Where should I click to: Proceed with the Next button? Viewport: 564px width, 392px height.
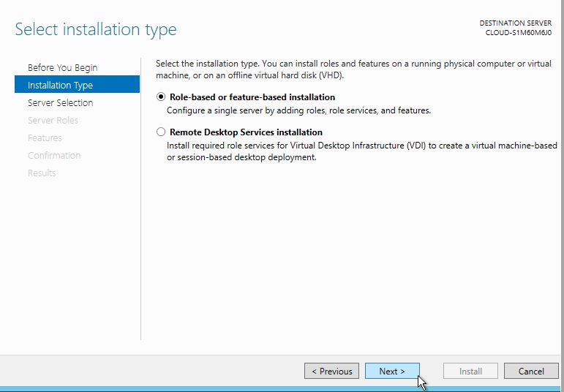(392, 371)
